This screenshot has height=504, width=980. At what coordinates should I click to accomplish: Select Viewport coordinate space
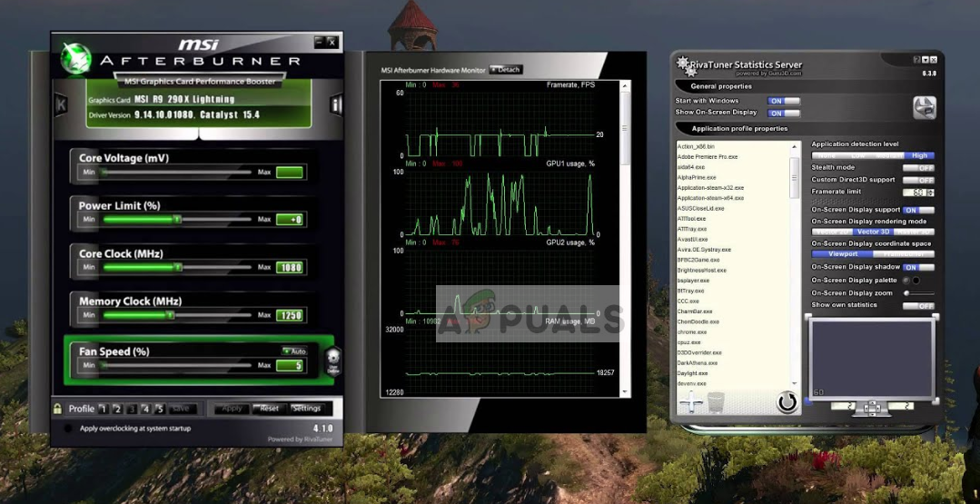pos(843,254)
